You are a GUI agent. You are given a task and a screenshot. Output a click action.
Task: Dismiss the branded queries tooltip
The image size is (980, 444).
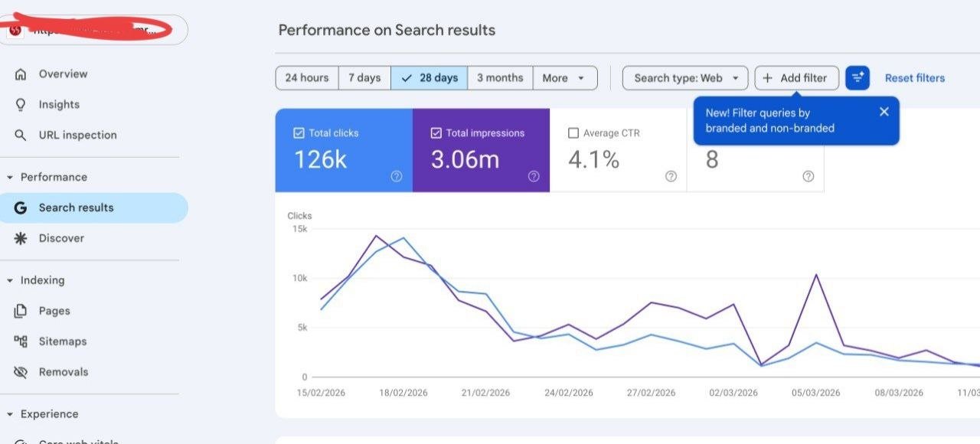[x=884, y=111]
